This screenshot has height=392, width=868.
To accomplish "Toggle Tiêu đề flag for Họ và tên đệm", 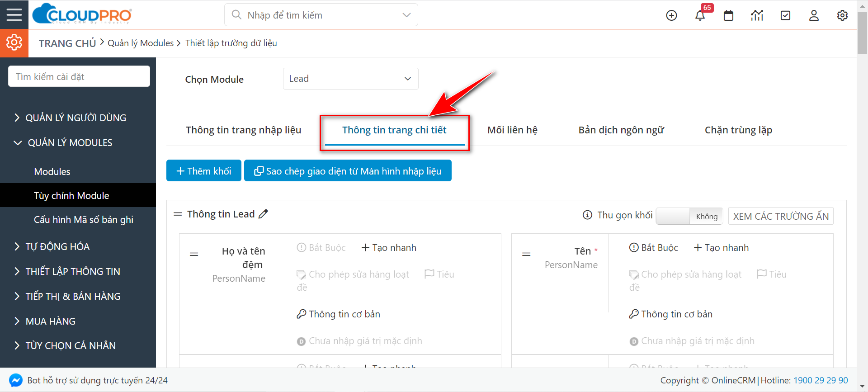I will click(439, 274).
